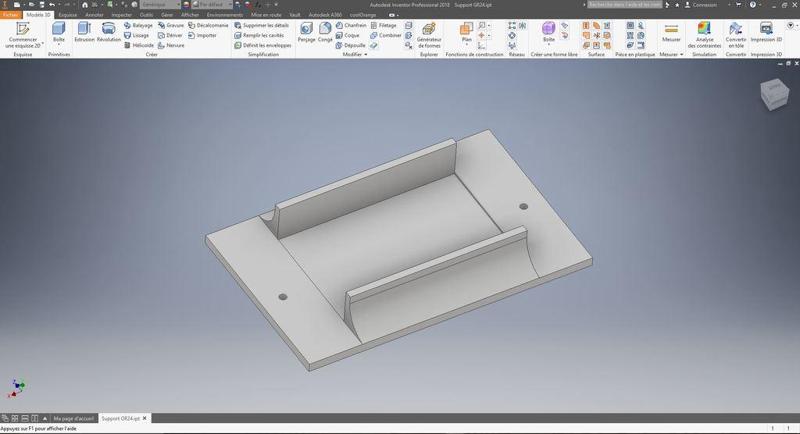Switch to the Autodesk A360 tab
This screenshot has height=434, width=800.
(x=325, y=15)
